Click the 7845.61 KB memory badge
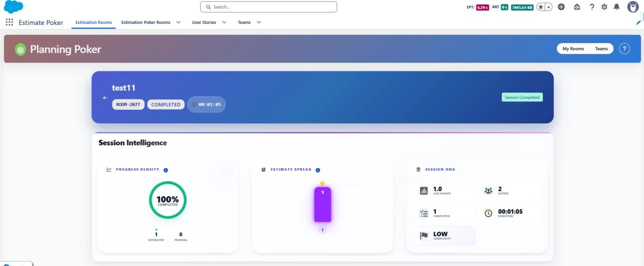The height and width of the screenshot is (266, 644). 522,7
